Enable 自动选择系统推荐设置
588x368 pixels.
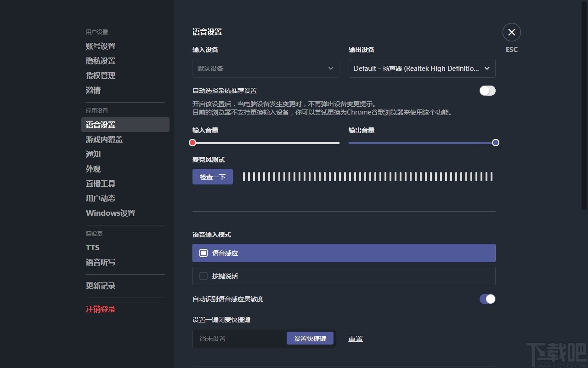pyautogui.click(x=487, y=91)
